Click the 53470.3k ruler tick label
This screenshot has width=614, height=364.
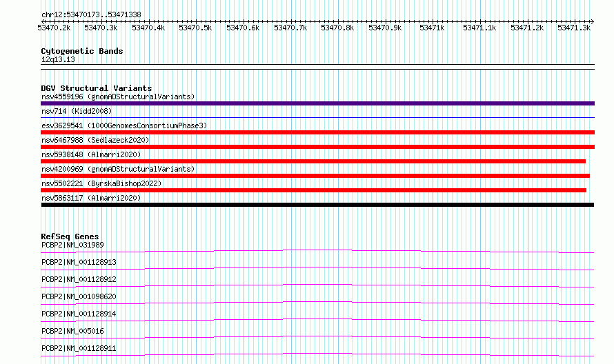point(101,28)
